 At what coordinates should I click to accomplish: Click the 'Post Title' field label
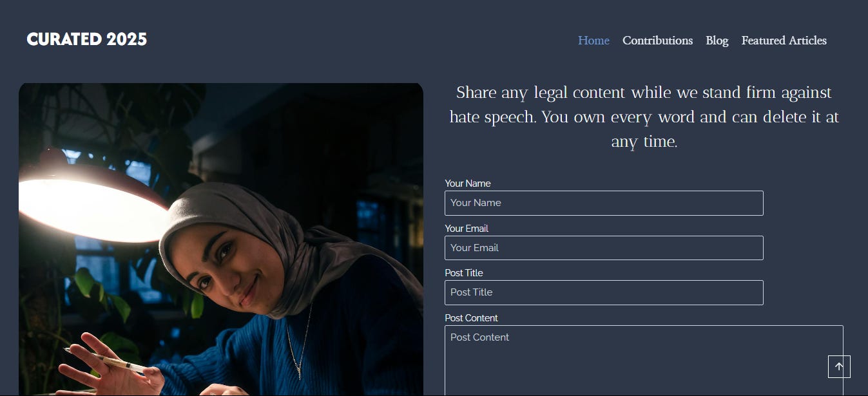(x=464, y=273)
